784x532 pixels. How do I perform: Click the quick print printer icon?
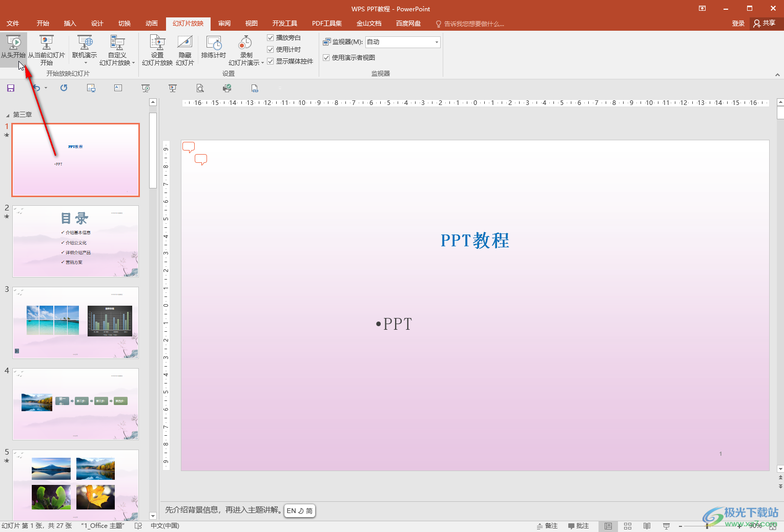227,88
